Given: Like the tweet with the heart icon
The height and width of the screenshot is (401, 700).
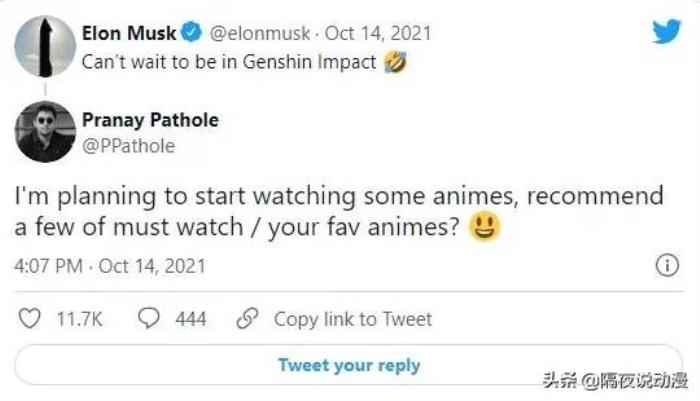Looking at the screenshot, I should 31,319.
